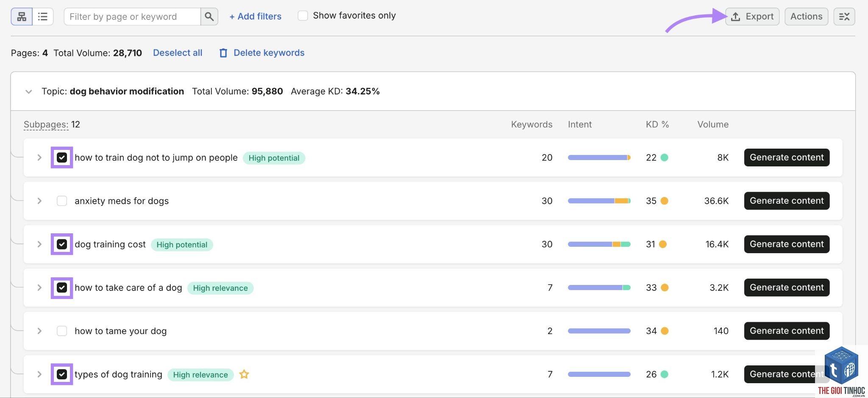Focus the Filter by page or keyword field
Screen dimensions: 868x398
132,17
